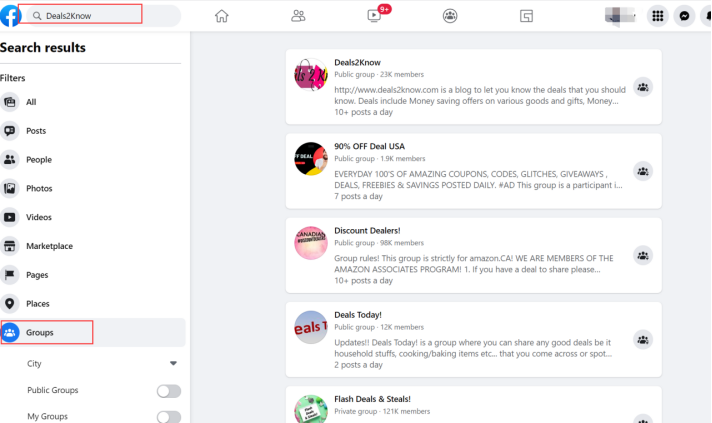The width and height of the screenshot is (712, 423).
Task: Select the People filter
Action: [93, 160]
